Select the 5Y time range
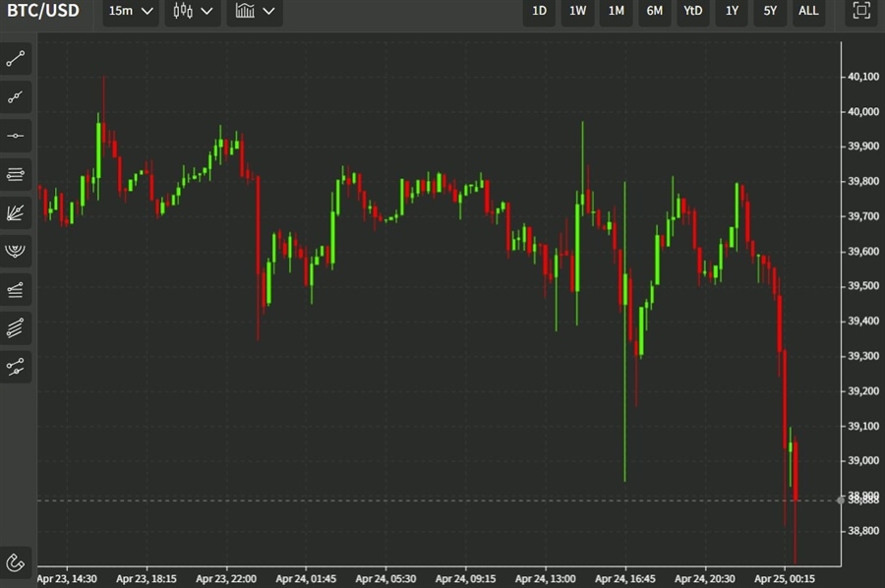 click(770, 11)
